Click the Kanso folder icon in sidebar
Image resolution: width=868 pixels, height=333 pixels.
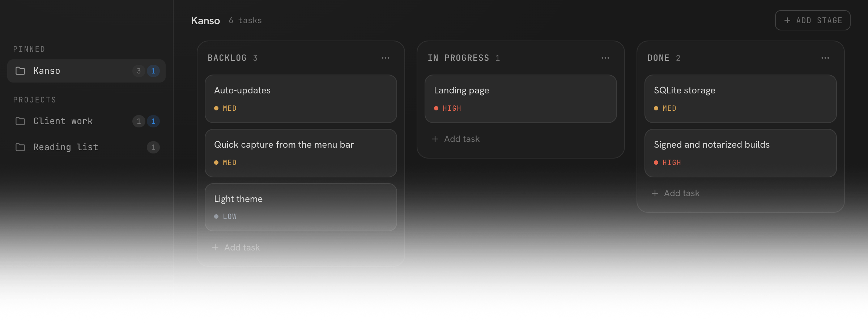pos(20,71)
